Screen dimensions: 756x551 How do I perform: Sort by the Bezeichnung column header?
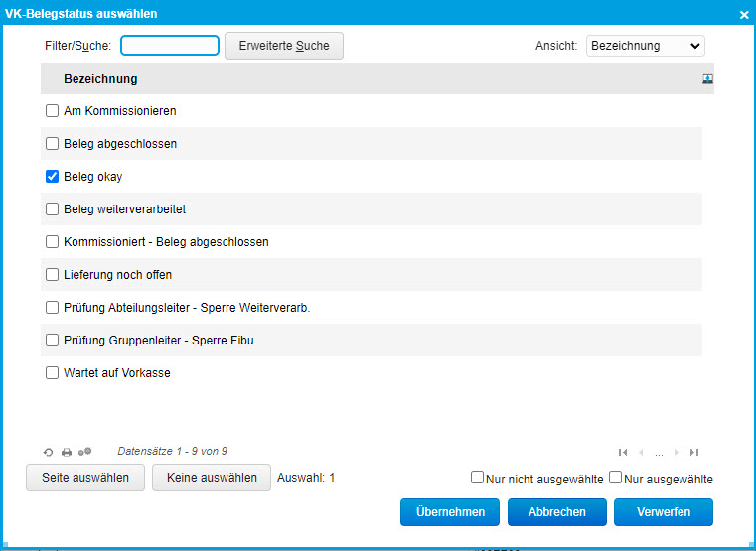(100, 79)
